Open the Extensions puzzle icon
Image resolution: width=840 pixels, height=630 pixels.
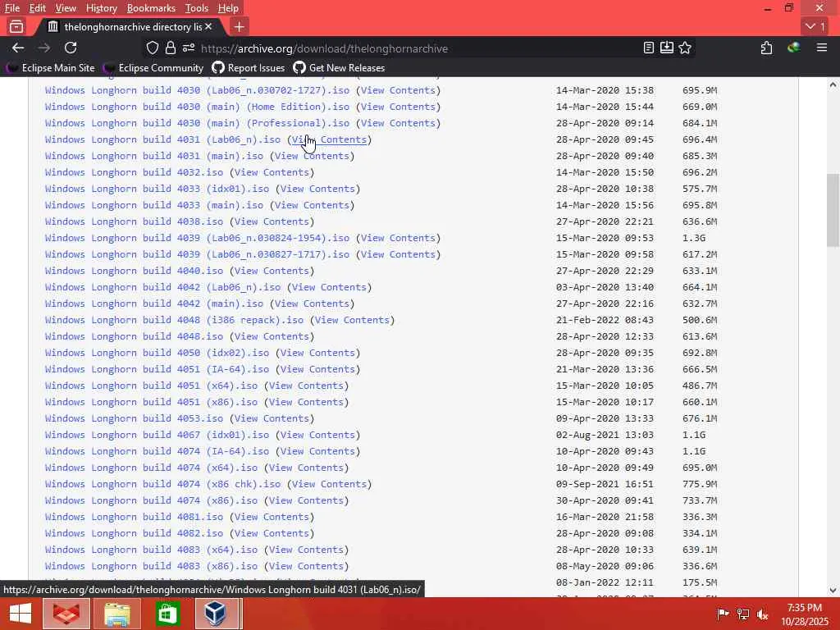point(767,48)
